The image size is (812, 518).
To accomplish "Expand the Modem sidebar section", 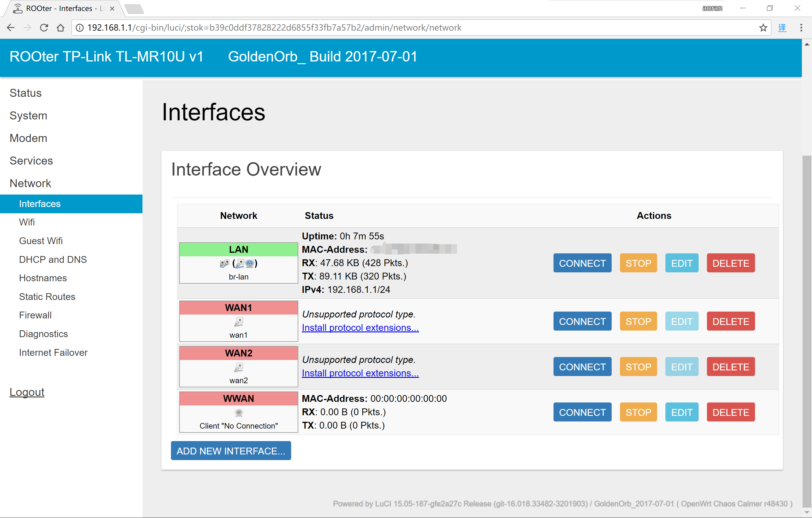I will click(28, 138).
